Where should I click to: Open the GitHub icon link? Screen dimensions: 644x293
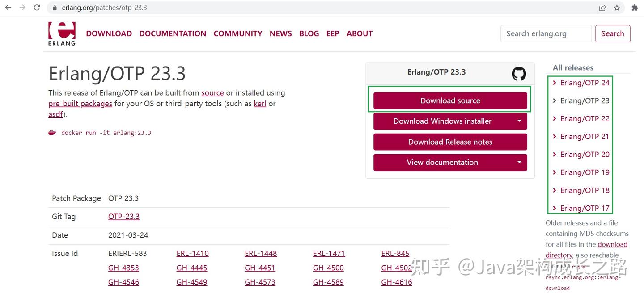(x=519, y=74)
